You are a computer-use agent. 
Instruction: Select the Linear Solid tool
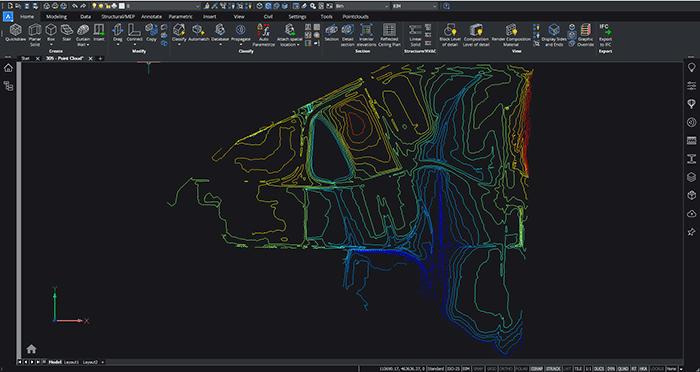(x=415, y=35)
